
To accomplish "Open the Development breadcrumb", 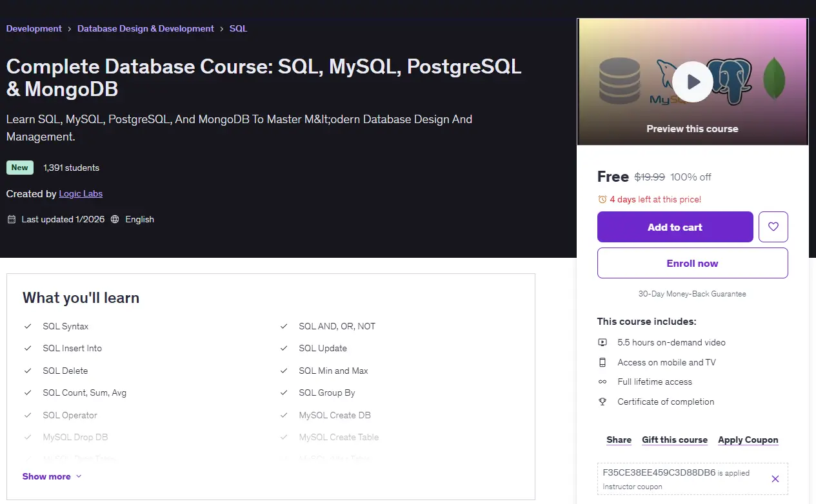I will pos(34,28).
